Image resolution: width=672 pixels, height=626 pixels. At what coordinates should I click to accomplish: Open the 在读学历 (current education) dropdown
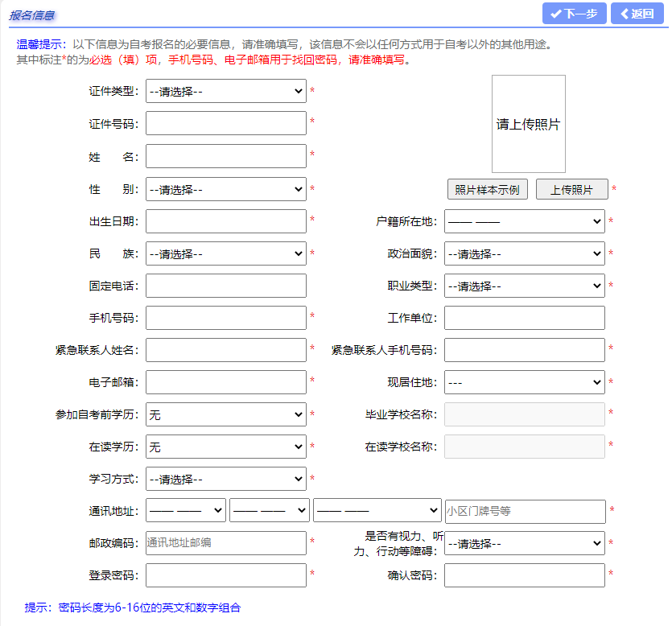tap(225, 447)
